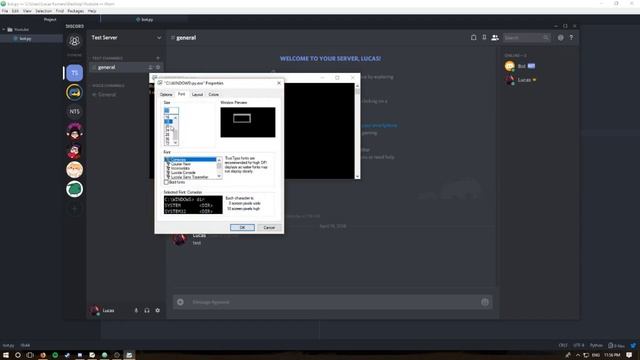This screenshot has width=640, height=360.
Task: Create invite icon for general channel
Action: [x=151, y=67]
